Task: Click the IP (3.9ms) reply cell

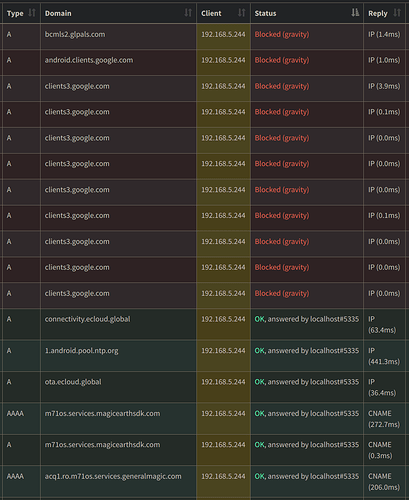Action: click(x=384, y=86)
